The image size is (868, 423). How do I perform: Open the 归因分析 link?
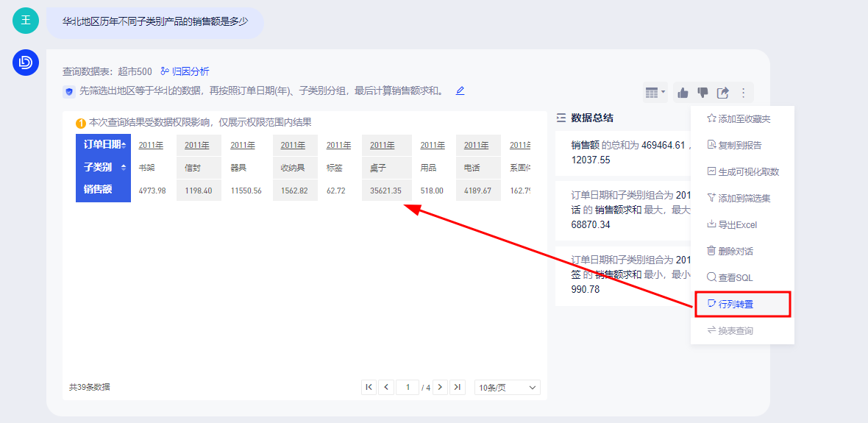[185, 71]
